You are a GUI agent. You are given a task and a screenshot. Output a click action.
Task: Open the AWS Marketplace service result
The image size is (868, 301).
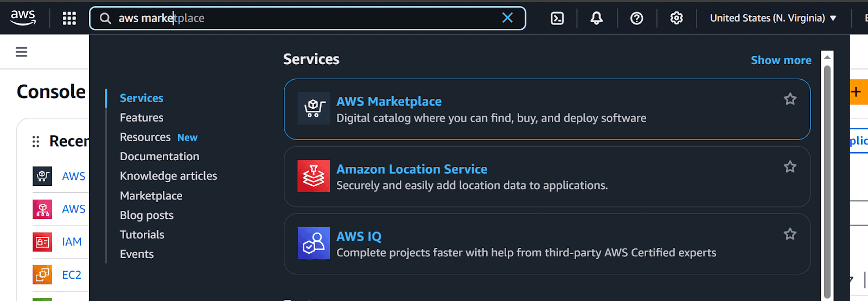(x=389, y=102)
